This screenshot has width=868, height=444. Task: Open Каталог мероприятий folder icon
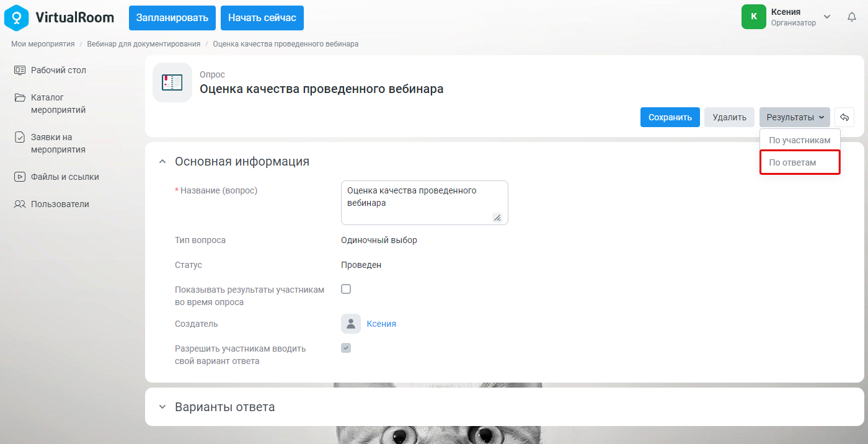(x=20, y=97)
